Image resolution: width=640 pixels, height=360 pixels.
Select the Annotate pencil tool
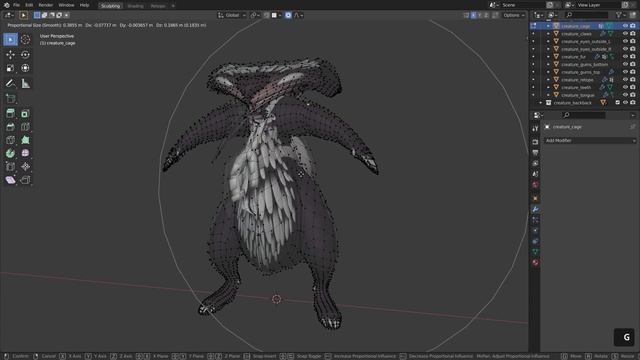click(10, 84)
